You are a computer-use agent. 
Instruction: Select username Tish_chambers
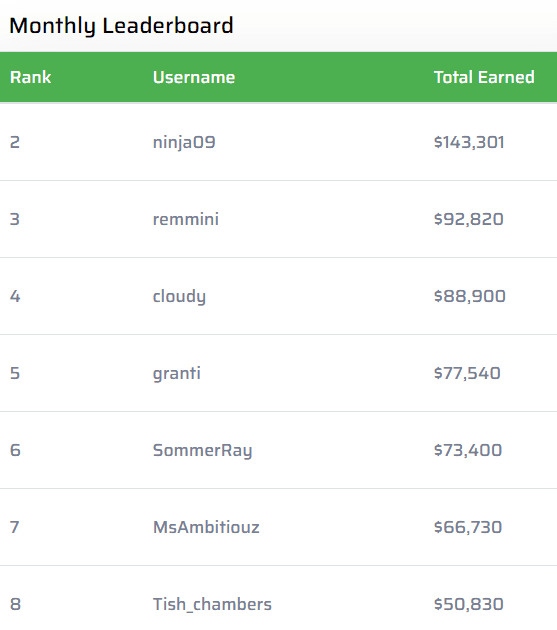coord(212,604)
